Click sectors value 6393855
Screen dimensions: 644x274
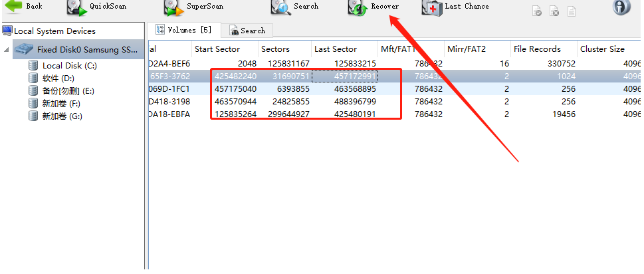click(x=293, y=89)
